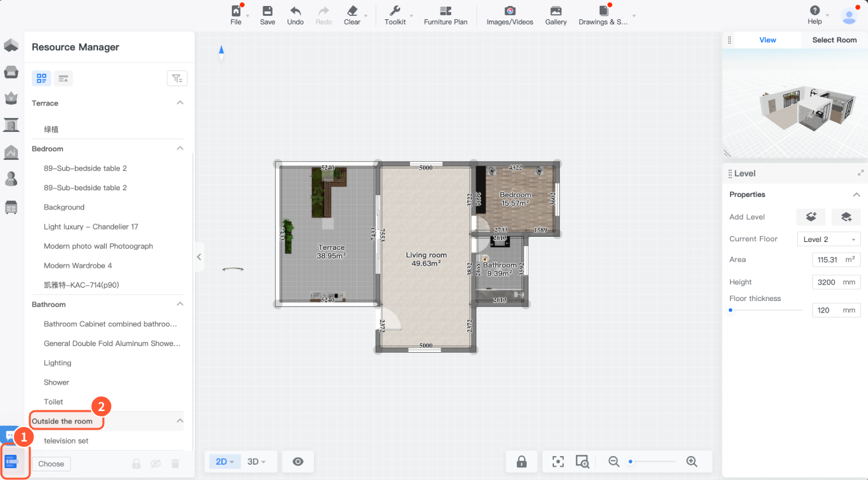Select the Shower item
The image size is (868, 480).
[x=56, y=383]
